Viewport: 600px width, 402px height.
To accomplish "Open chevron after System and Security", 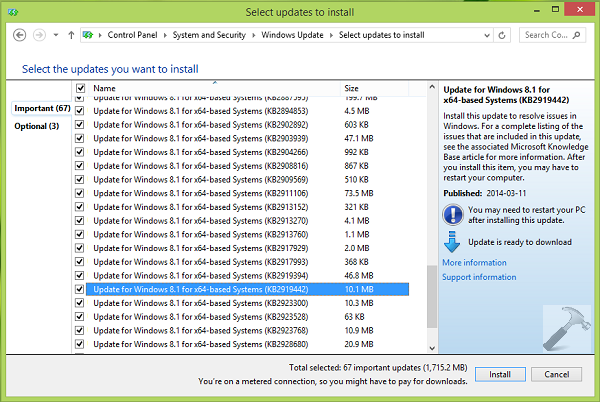I will click(x=253, y=35).
